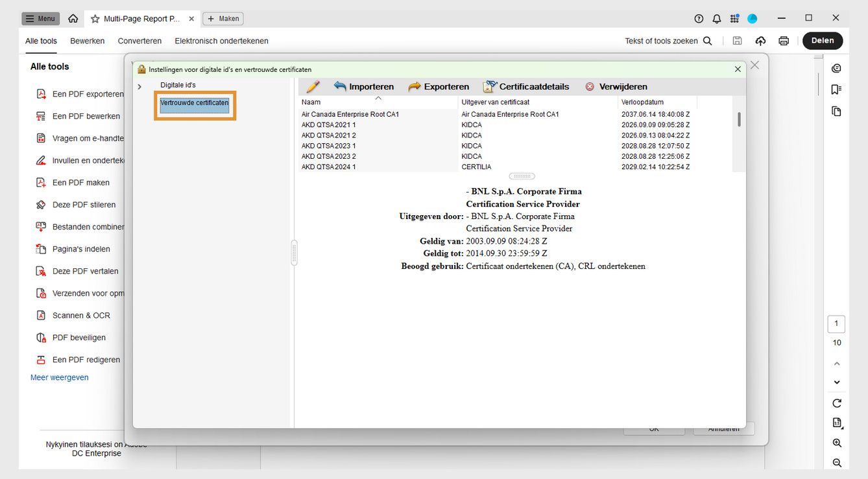Open the notifications bell
Viewport: 868px width, 479px height.
coord(717,19)
